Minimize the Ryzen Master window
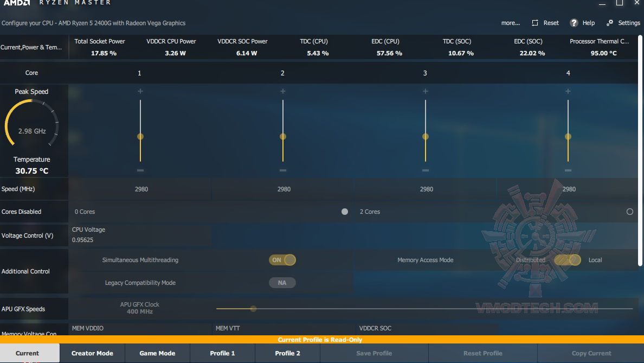644x363 pixels. [602, 3]
